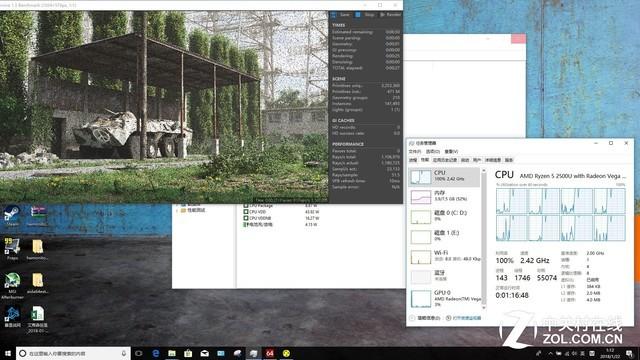The image size is (640, 360).
Task: Open the Action Center notification icon
Action: 629,353
